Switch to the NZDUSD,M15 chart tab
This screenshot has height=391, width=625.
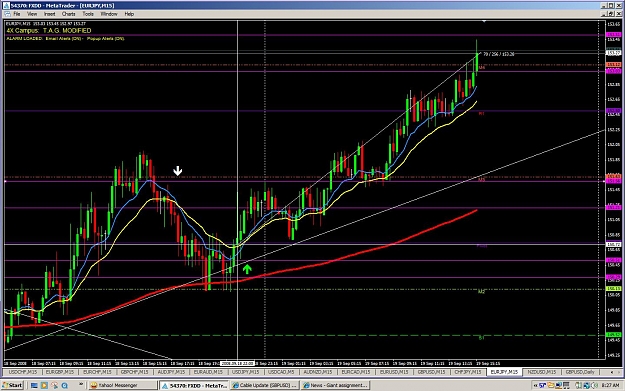542,372
